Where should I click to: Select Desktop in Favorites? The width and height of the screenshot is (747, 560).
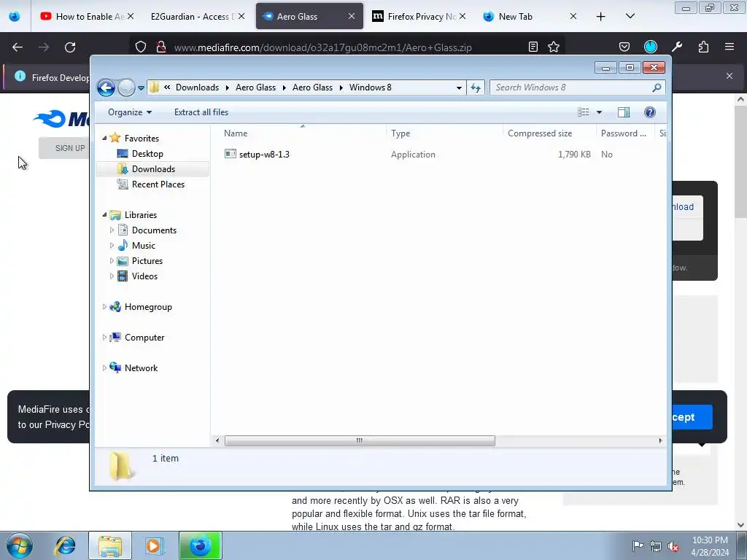coord(147,154)
